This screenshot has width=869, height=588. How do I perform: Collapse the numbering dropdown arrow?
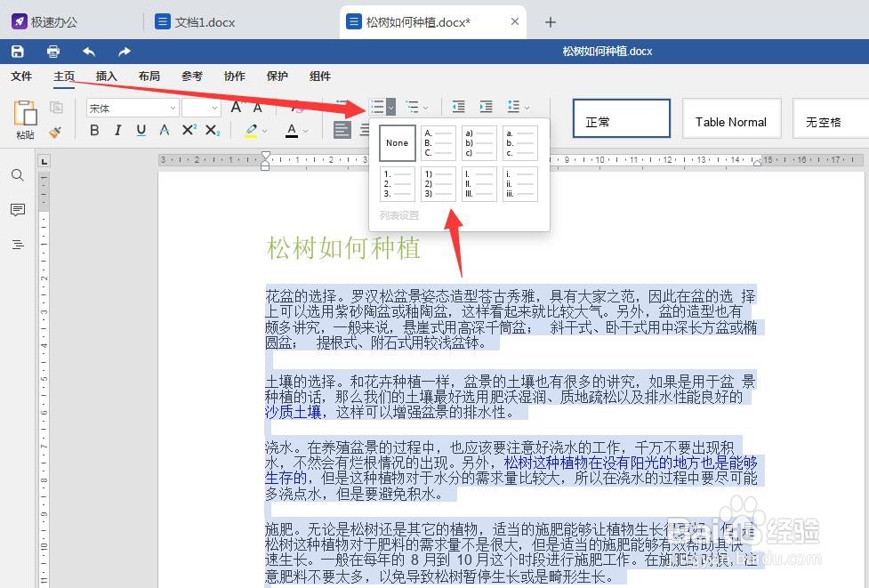[x=390, y=107]
